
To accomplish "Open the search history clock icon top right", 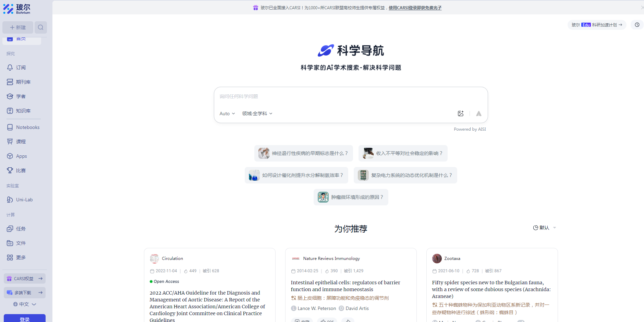I will pyautogui.click(x=637, y=25).
